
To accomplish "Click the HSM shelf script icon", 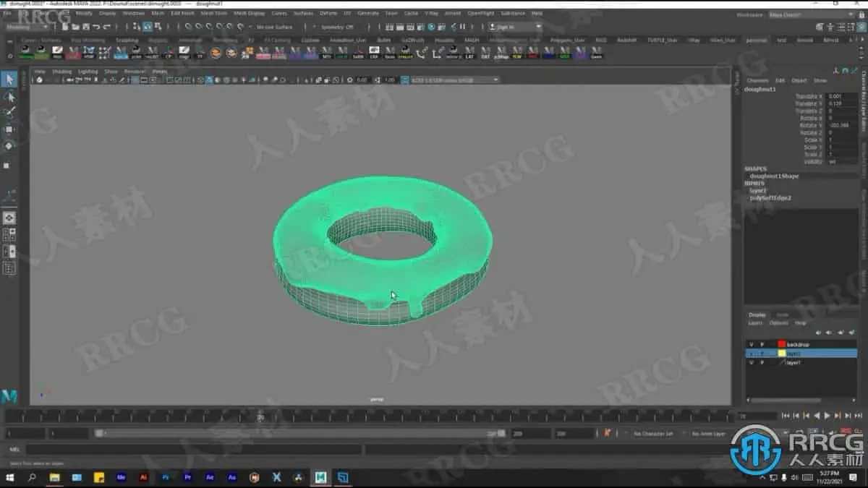I will [89, 53].
